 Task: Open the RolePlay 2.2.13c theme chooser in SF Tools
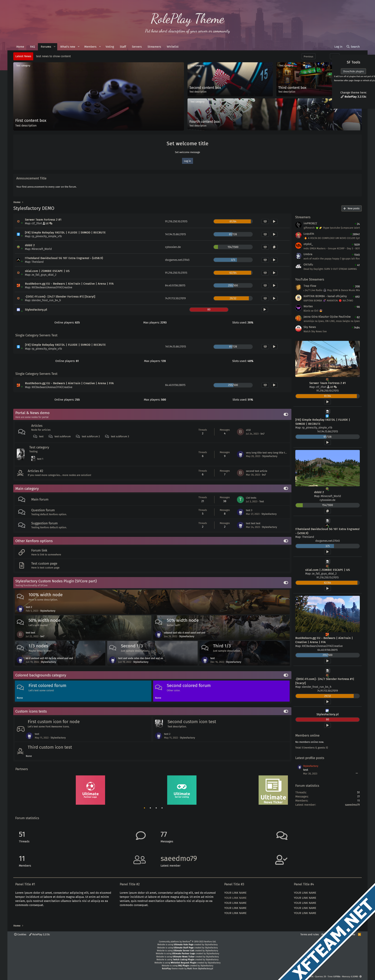(353, 97)
